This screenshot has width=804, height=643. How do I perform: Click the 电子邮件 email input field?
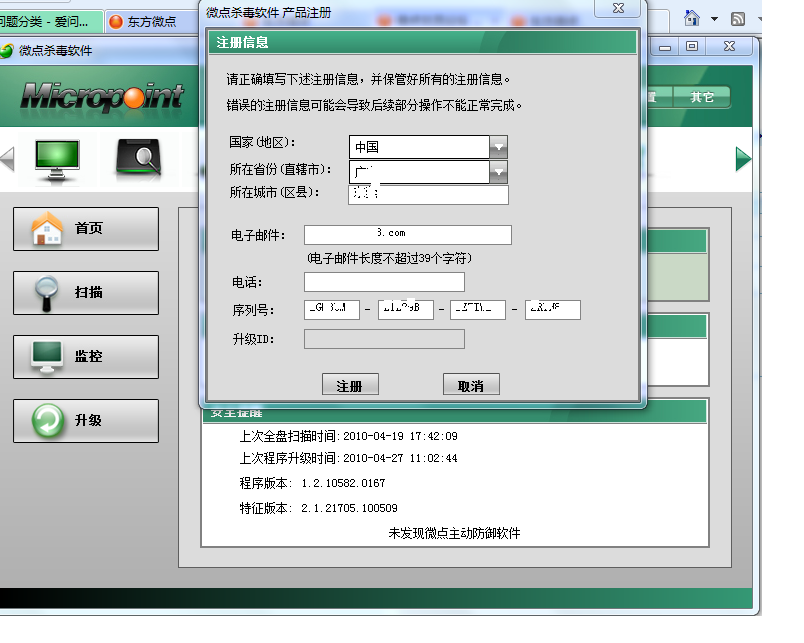[408, 235]
